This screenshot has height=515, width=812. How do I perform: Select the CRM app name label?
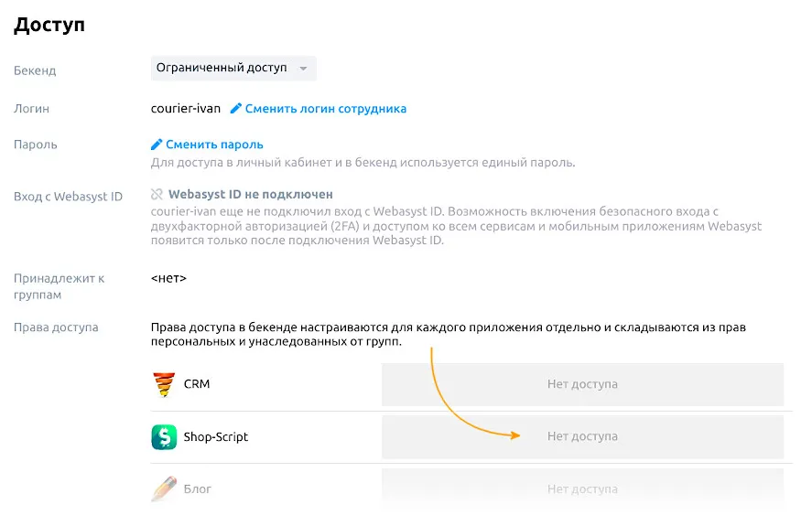pos(197,384)
